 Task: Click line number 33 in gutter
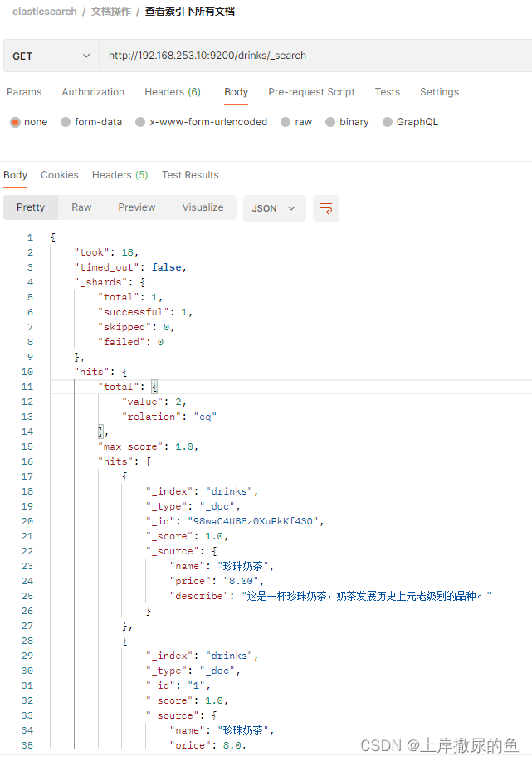click(x=27, y=715)
